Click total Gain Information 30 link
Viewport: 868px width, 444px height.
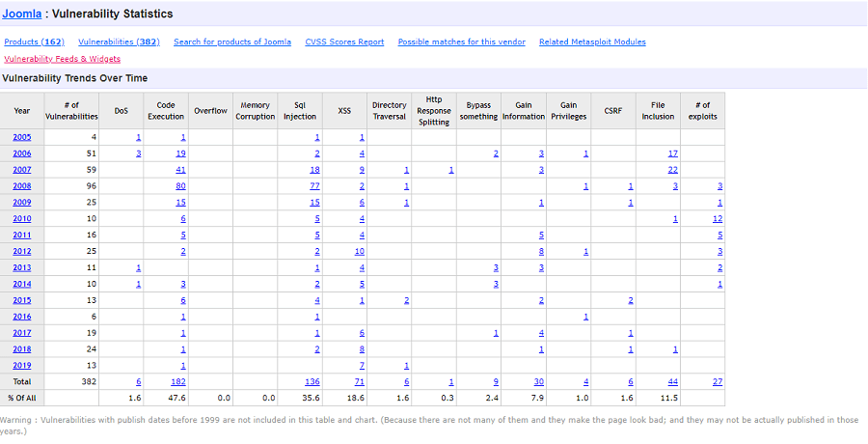click(539, 382)
